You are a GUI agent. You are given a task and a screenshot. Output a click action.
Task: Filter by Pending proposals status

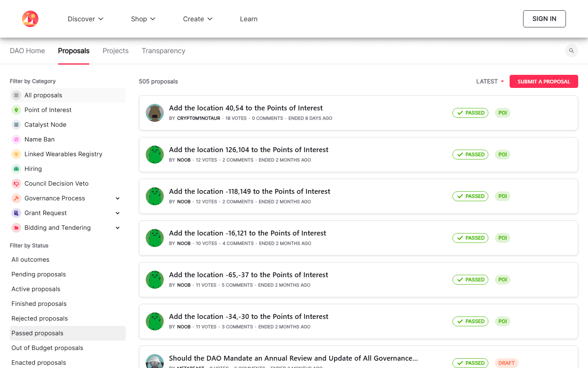pos(68,274)
